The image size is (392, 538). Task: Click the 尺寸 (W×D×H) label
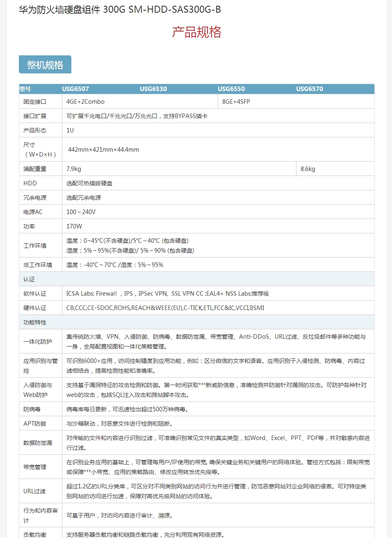tap(40, 150)
